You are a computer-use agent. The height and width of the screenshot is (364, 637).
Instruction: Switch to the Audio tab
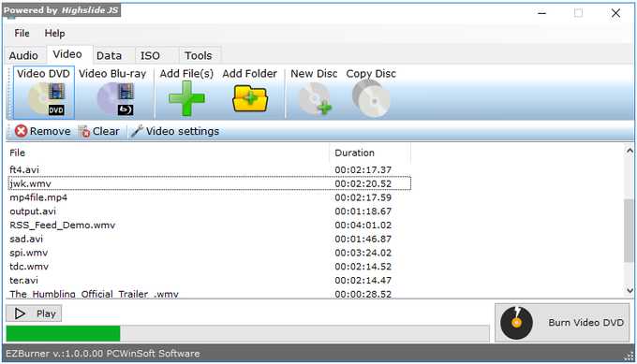[x=24, y=55]
